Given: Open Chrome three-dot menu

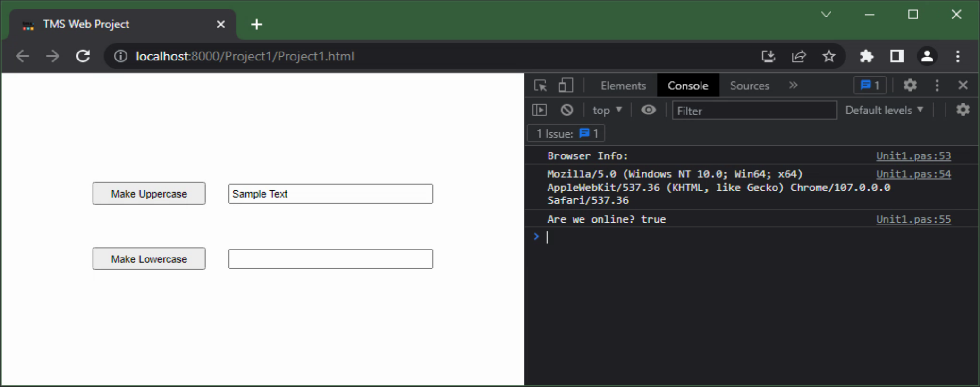Looking at the screenshot, I should point(958,56).
